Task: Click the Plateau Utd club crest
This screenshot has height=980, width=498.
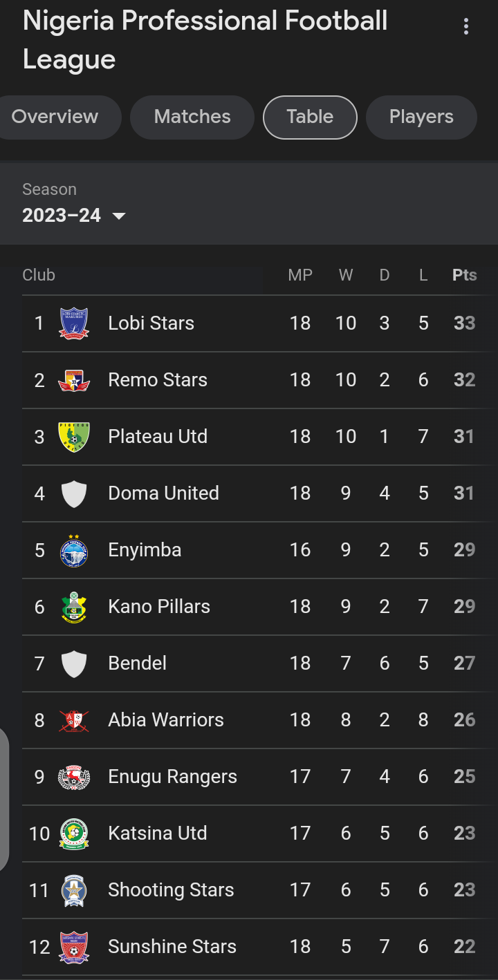Action: tap(74, 437)
